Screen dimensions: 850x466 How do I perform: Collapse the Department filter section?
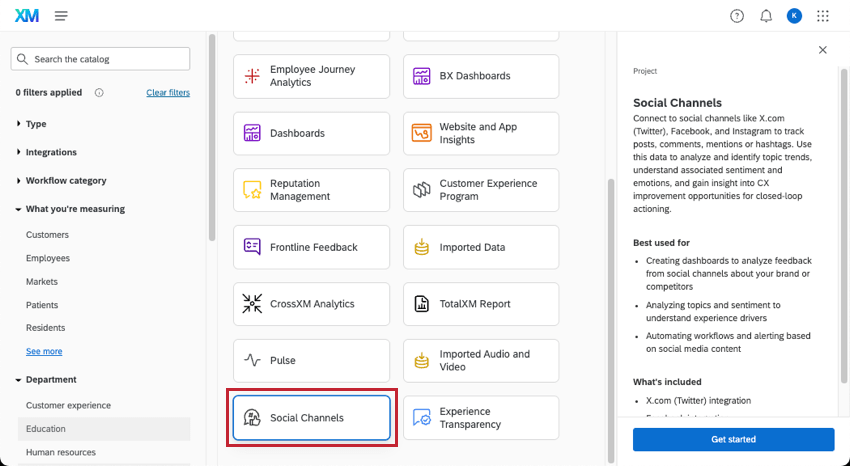tap(50, 380)
